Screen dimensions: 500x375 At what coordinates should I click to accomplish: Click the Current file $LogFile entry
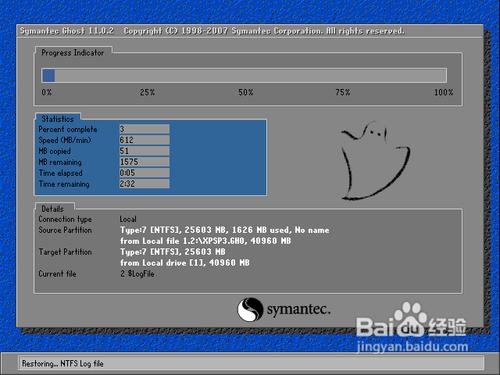coord(137,274)
